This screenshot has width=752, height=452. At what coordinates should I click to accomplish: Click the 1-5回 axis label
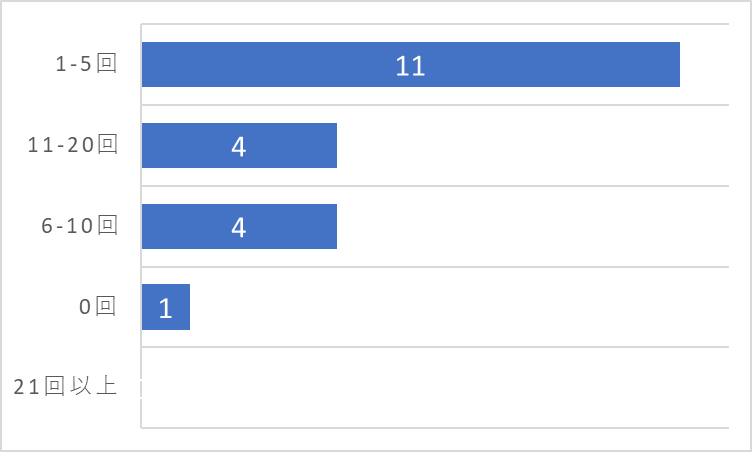coord(86,64)
